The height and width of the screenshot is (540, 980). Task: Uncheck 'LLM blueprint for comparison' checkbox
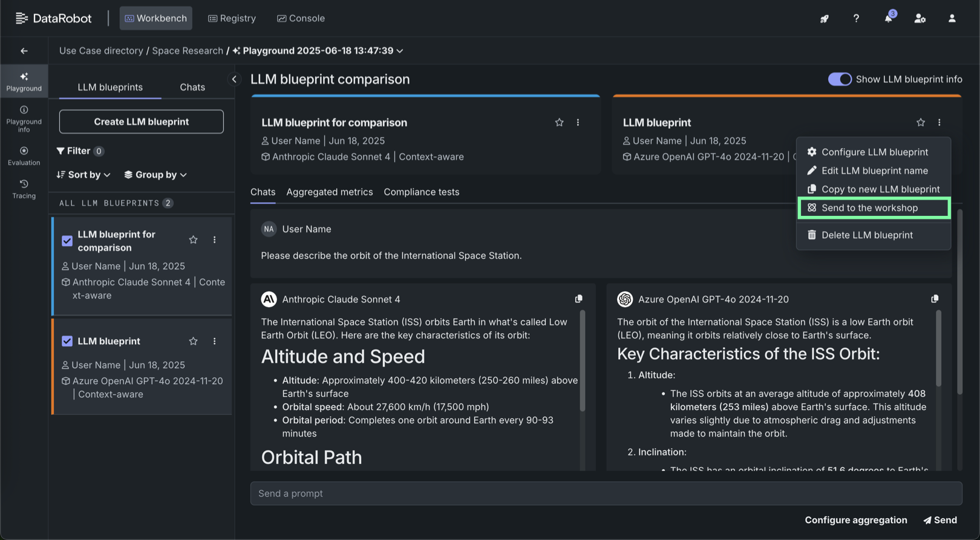pos(67,241)
